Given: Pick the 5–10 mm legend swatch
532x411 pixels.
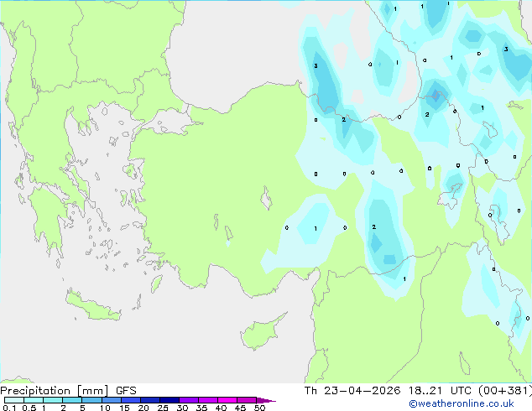Looking at the screenshot, I should (x=91, y=400).
